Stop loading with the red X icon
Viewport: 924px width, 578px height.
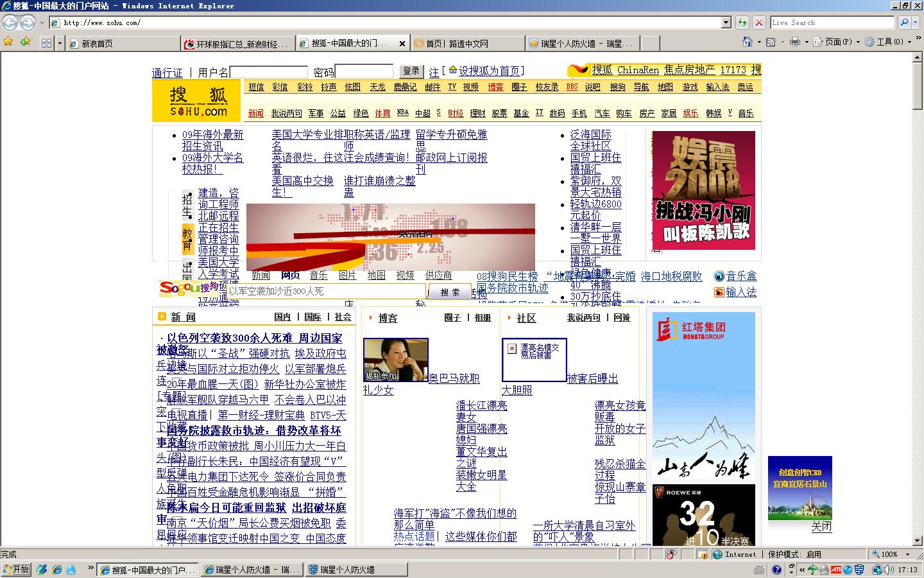tap(758, 22)
